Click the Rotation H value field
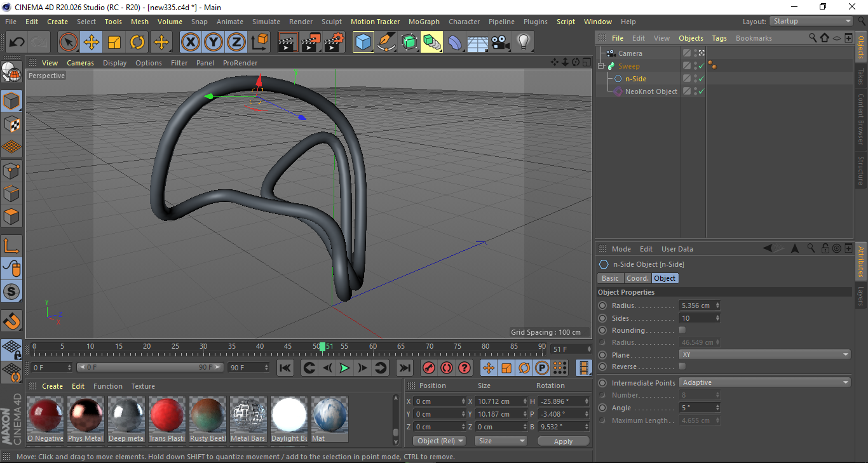 [564, 401]
